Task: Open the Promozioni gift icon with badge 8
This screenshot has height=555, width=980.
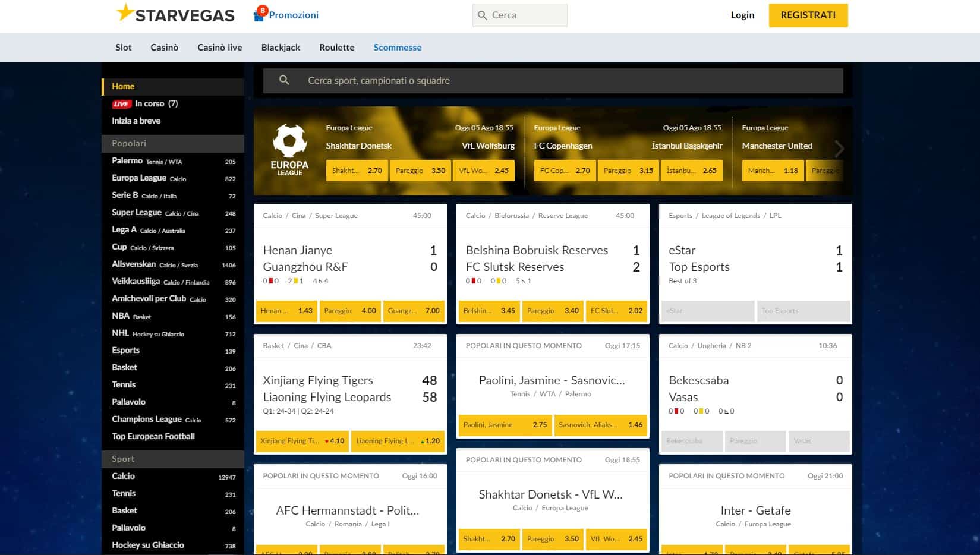Action: 258,14
